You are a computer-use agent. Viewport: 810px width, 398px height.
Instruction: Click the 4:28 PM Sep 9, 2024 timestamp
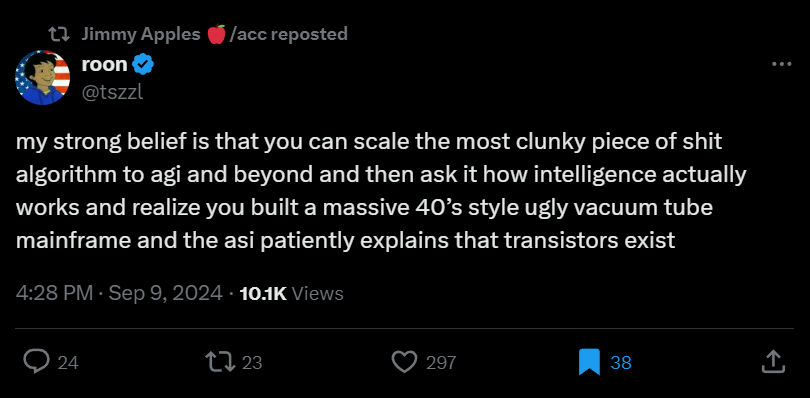pos(119,294)
